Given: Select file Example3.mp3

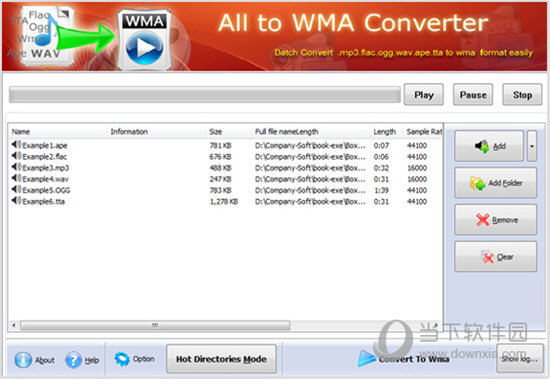Looking at the screenshot, I should [46, 168].
